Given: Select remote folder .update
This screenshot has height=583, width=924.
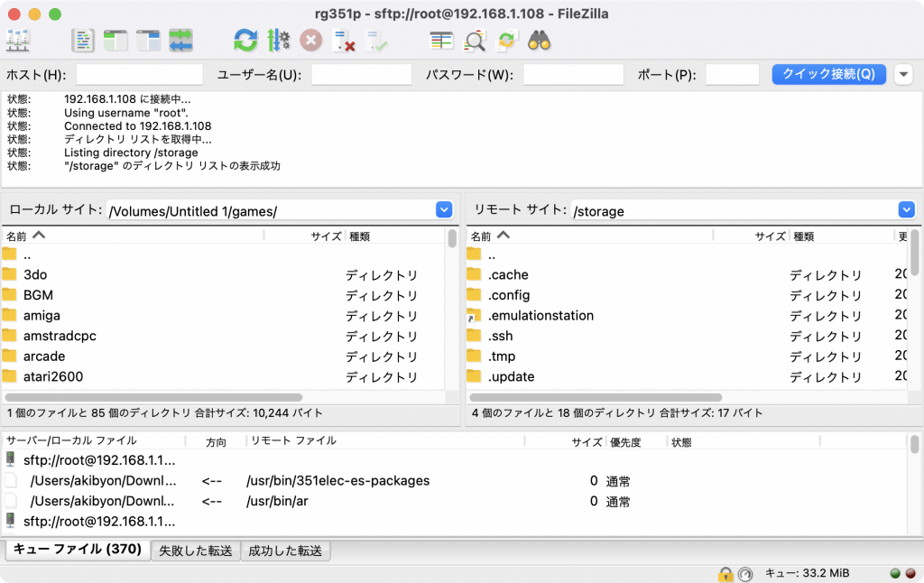Looking at the screenshot, I should [x=687, y=376].
